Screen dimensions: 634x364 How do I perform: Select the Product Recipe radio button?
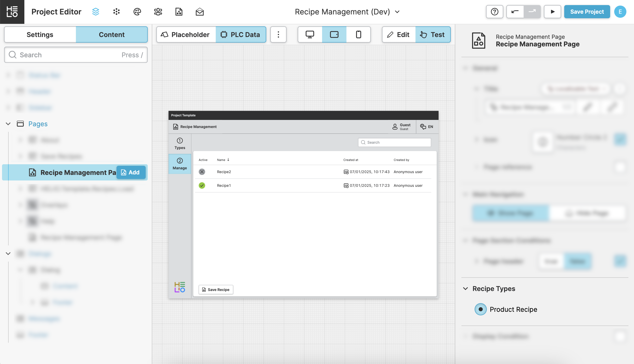coord(480,309)
